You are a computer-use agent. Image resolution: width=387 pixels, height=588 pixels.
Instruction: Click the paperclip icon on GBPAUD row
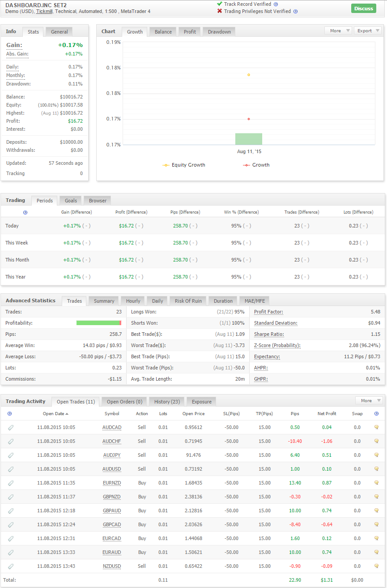coord(11,511)
